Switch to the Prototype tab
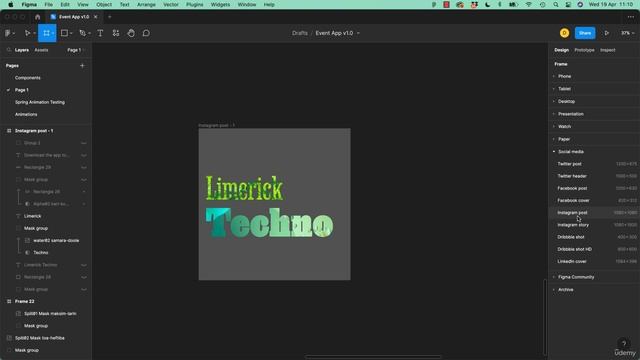Viewport: 640px width, 360px height. 584,50
